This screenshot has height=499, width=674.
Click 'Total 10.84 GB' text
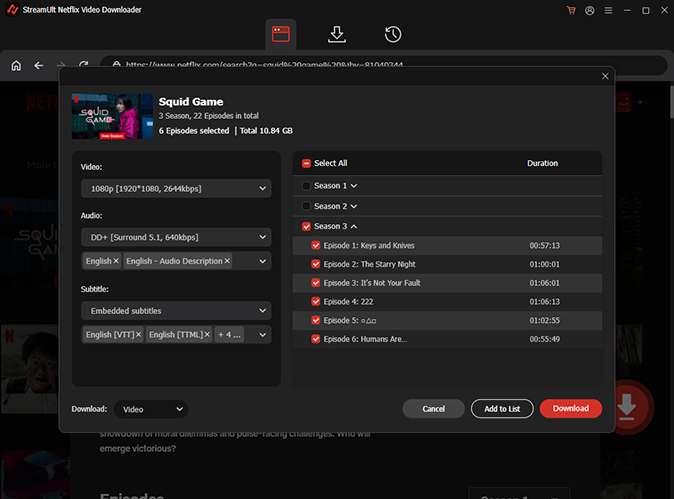pyautogui.click(x=266, y=131)
